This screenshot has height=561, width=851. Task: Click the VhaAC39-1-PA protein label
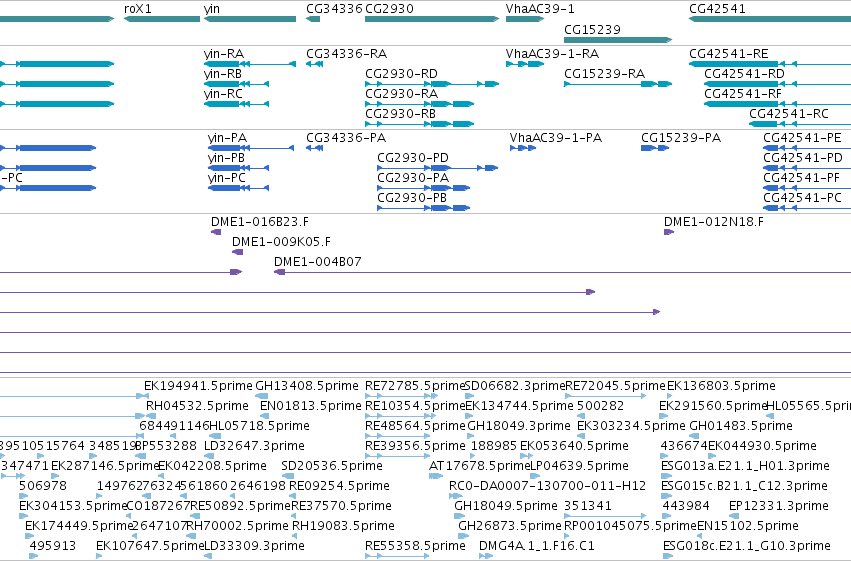[x=556, y=138]
